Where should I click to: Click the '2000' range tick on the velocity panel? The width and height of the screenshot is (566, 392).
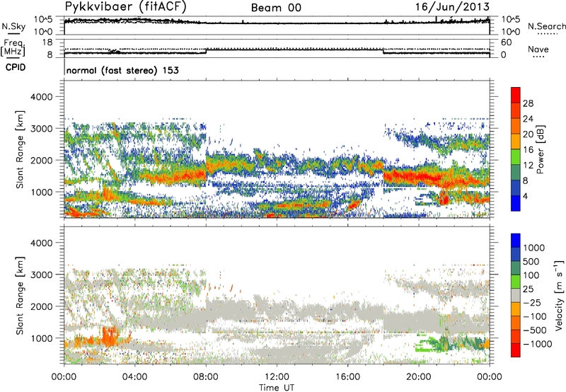click(x=41, y=306)
